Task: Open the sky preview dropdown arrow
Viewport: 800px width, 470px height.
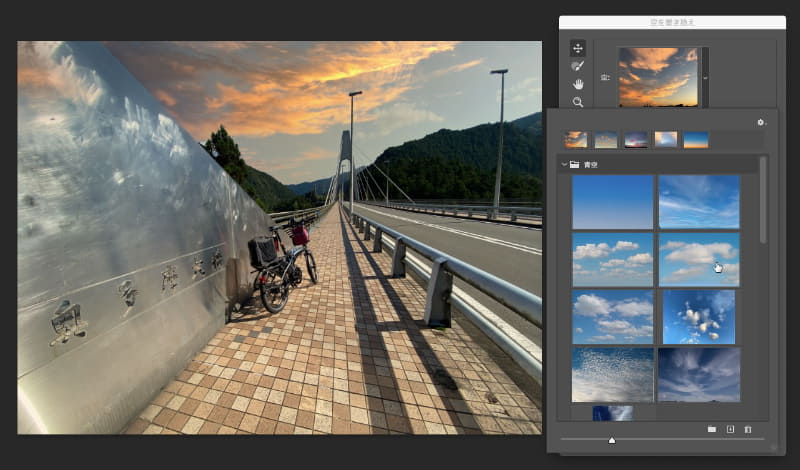Action: (706, 78)
